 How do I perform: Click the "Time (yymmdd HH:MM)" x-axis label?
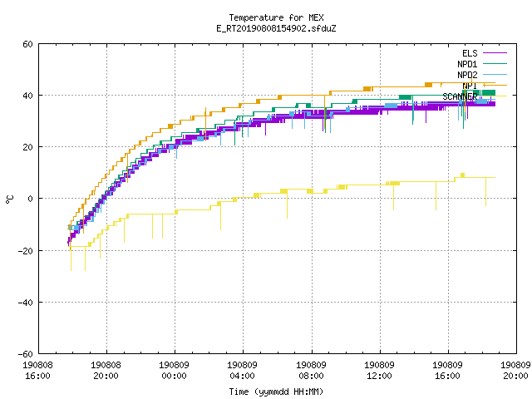tap(276, 392)
